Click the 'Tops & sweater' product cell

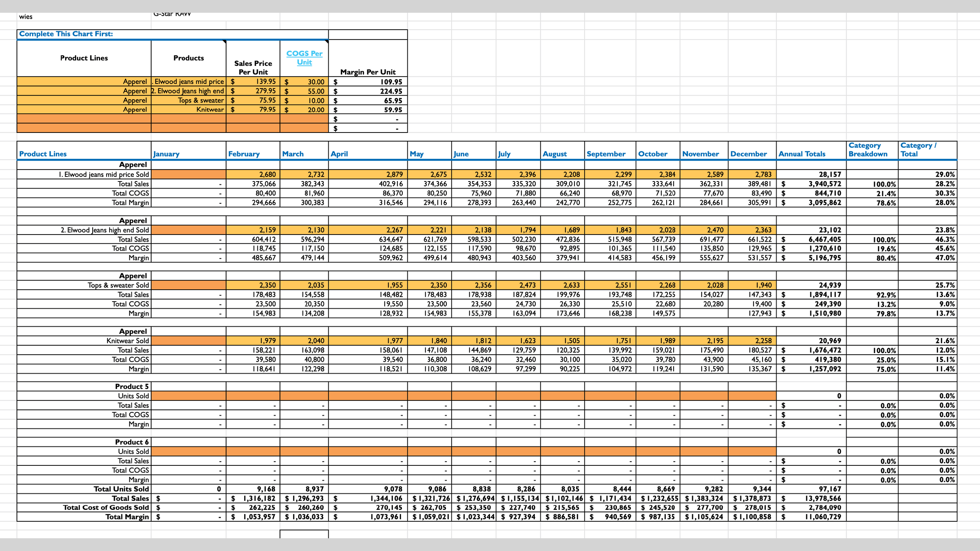189,100
